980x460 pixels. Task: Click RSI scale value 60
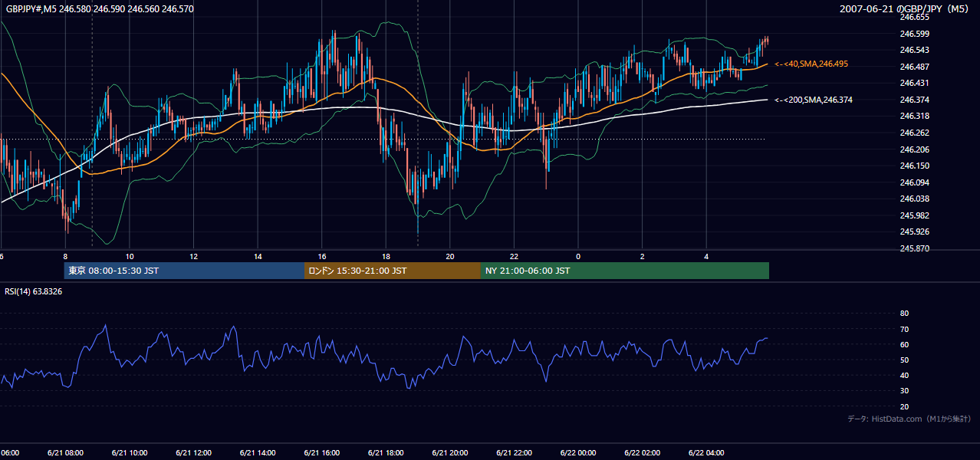[904, 344]
